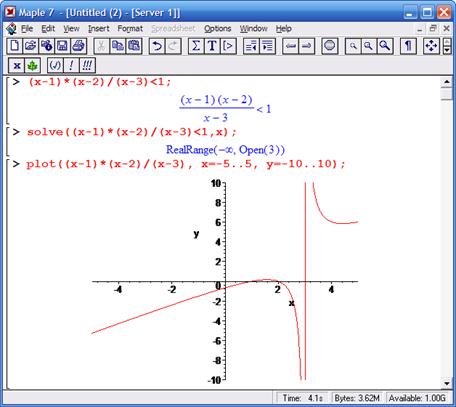This screenshot has height=407, width=456.
Task: Select the RealRange(-∞, Open(3)) output
Action: (226, 150)
